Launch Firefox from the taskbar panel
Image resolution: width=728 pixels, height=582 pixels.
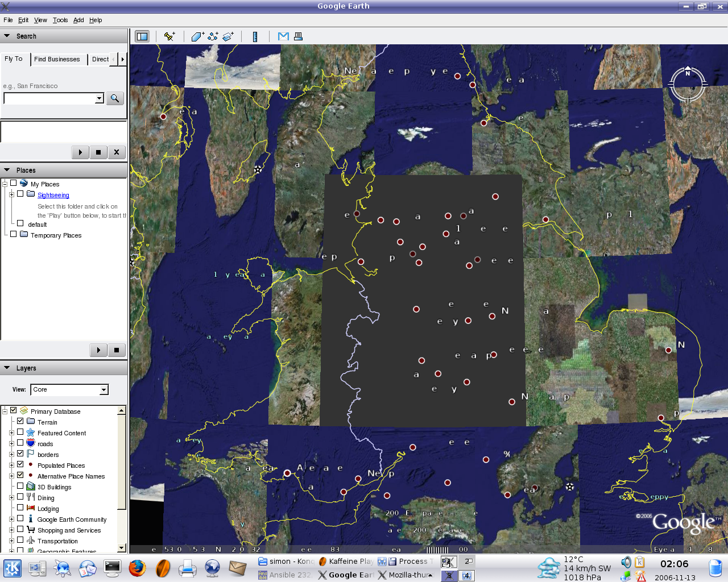137,568
